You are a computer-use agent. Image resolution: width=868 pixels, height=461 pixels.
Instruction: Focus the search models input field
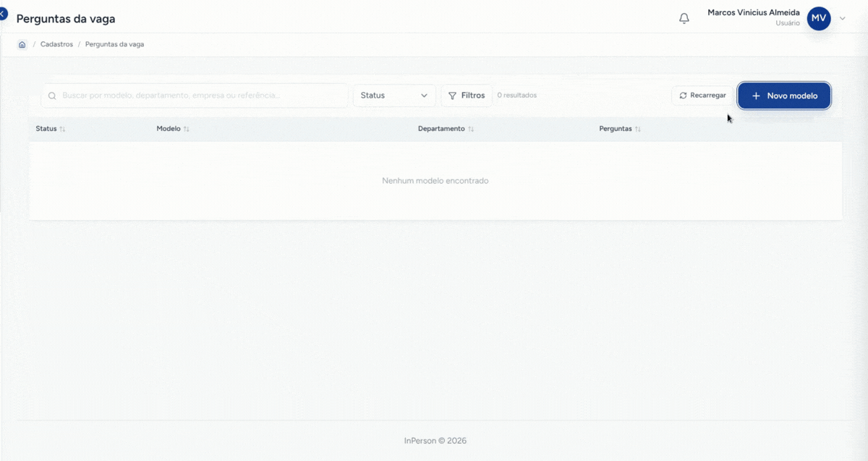tap(195, 96)
